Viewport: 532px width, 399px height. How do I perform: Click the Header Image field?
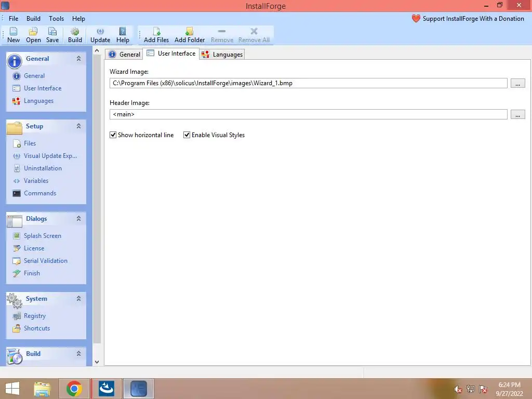[x=309, y=114]
